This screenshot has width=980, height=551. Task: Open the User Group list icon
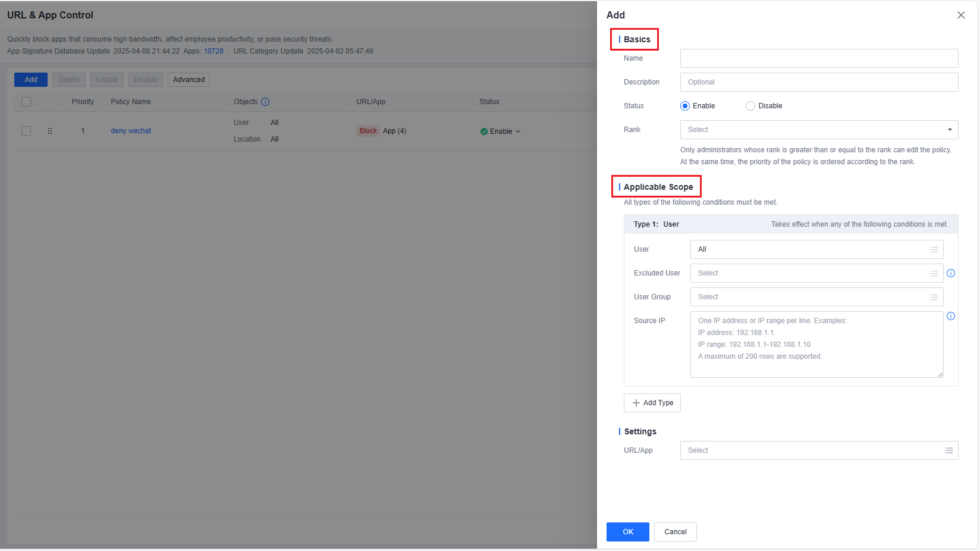pyautogui.click(x=934, y=297)
